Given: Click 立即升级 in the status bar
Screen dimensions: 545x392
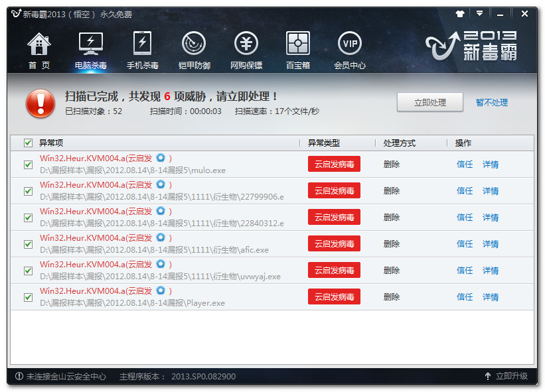Looking at the screenshot, I should [x=511, y=376].
